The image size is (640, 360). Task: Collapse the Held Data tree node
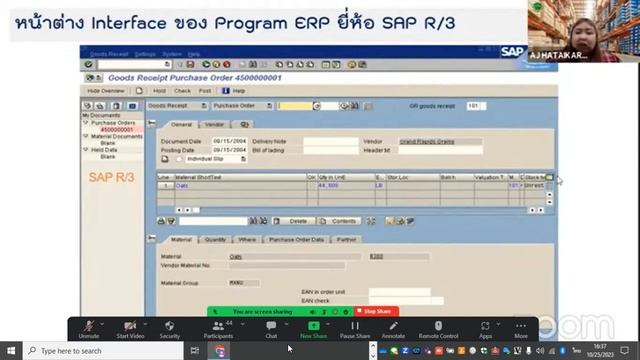(86, 150)
